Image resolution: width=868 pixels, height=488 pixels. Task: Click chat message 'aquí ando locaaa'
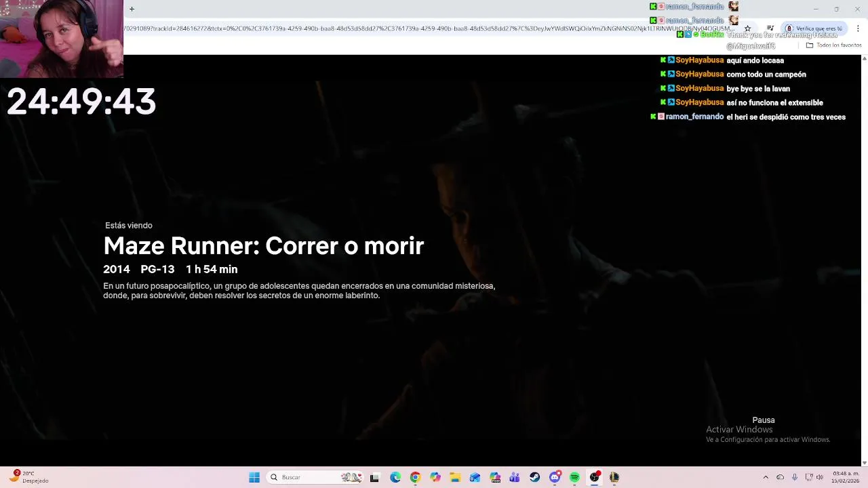[x=755, y=60]
